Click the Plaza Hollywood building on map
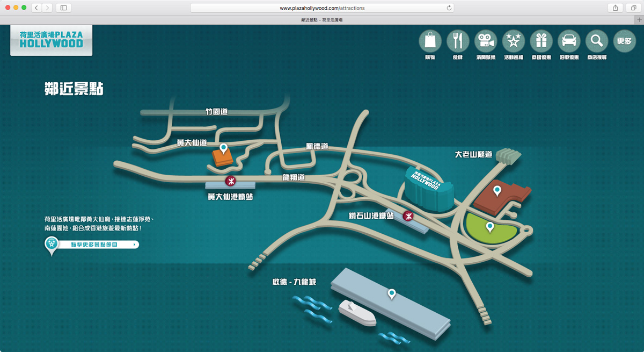The height and width of the screenshot is (352, 644). (427, 191)
